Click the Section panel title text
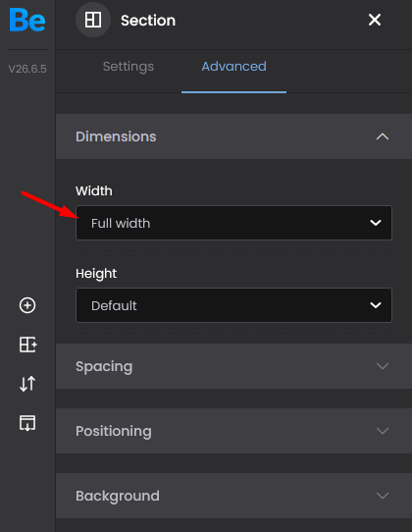412x532 pixels. click(x=148, y=21)
